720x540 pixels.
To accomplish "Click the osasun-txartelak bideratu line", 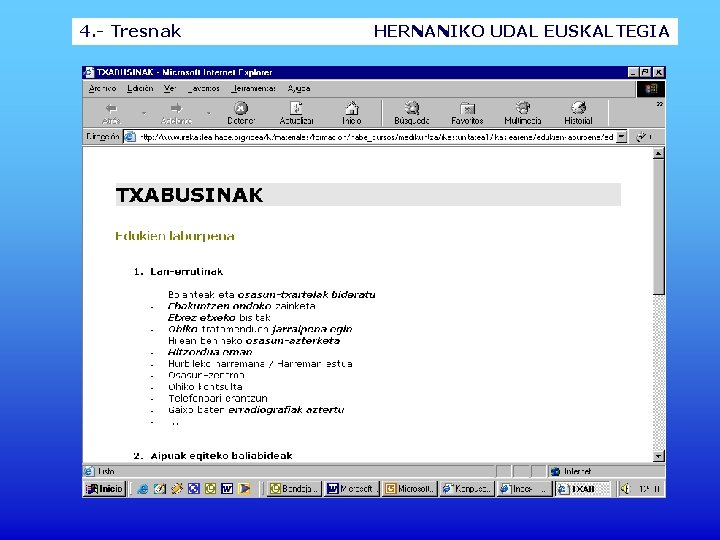I will (272, 294).
